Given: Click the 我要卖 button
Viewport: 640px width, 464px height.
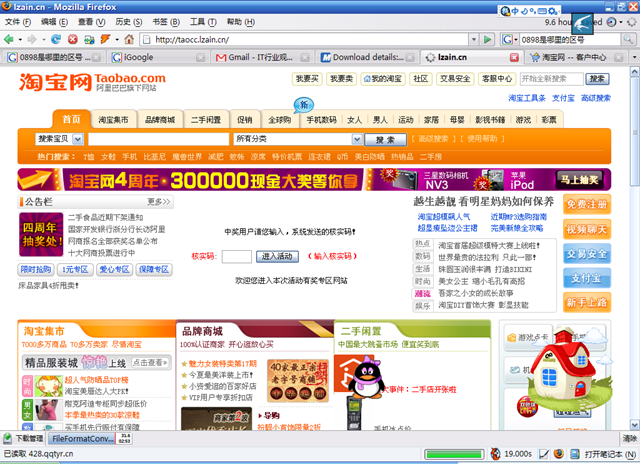Looking at the screenshot, I should coord(341,79).
